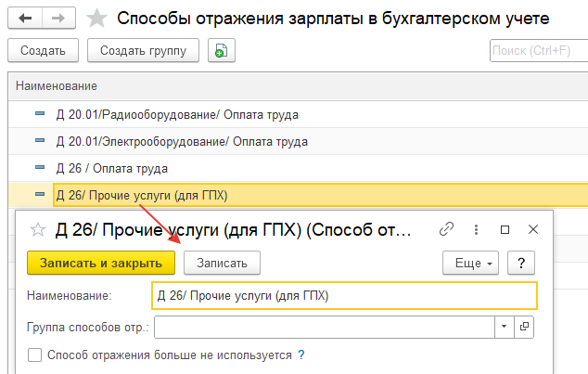
Task: Open help with the question mark button
Action: (521, 263)
